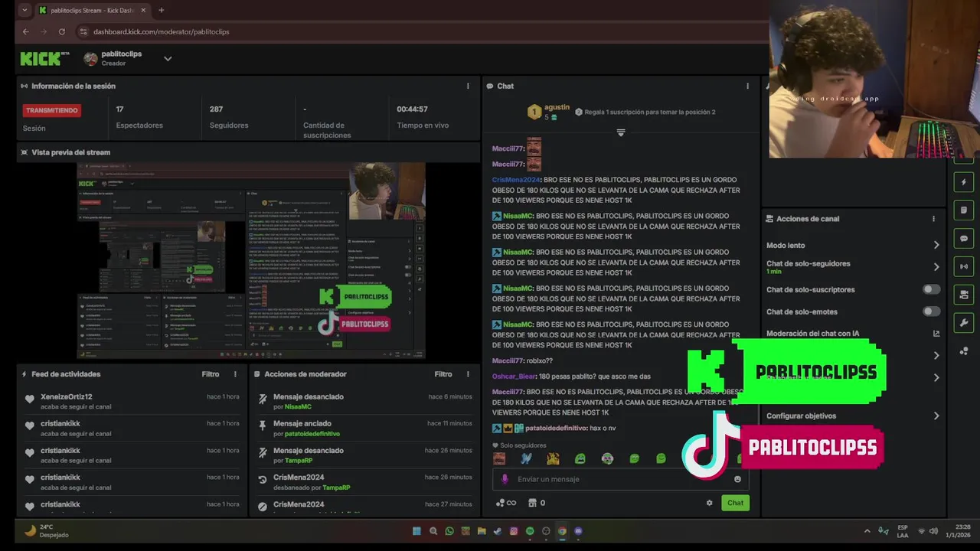This screenshot has height=551, width=980.
Task: Expand the Chat de solo-seguidores setting
Action: point(936,267)
